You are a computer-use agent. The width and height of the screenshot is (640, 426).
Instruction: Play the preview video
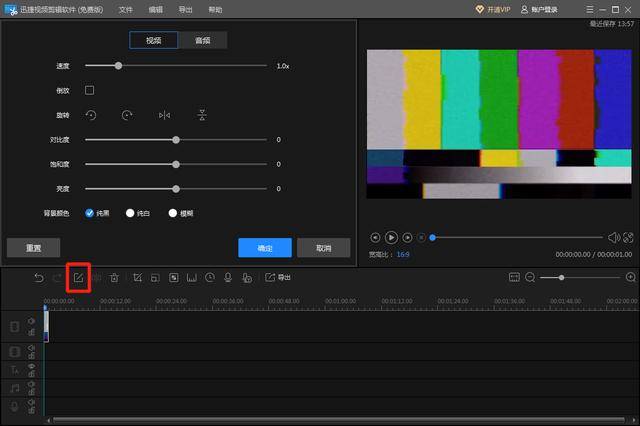click(x=391, y=237)
